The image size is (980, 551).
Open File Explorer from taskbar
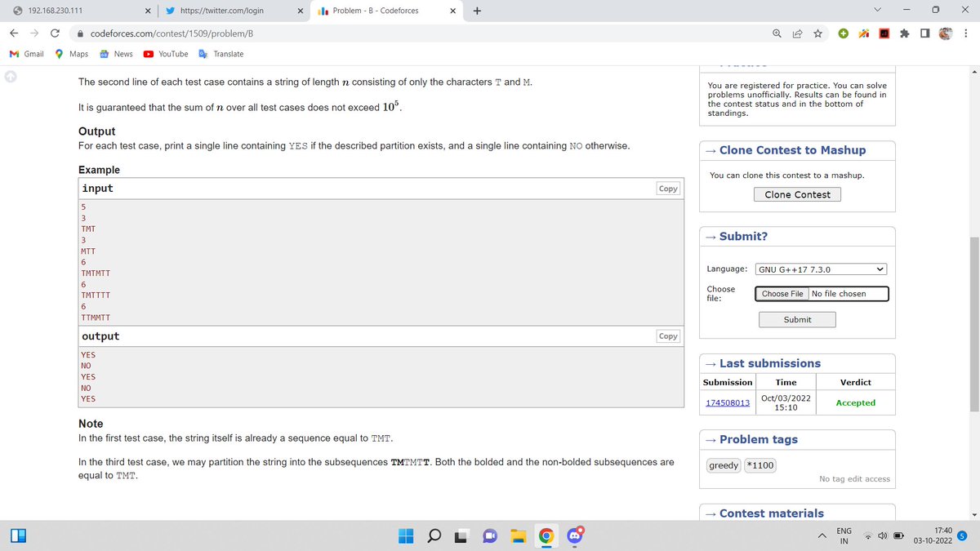click(517, 536)
